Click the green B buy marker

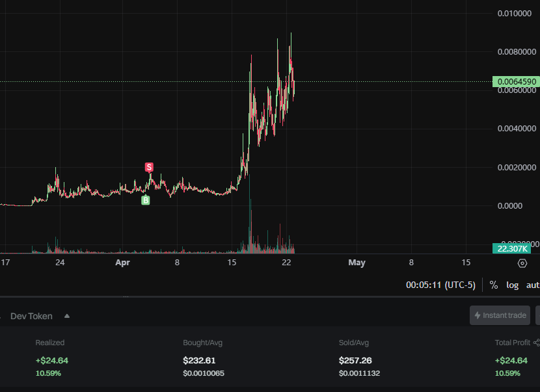click(x=145, y=200)
